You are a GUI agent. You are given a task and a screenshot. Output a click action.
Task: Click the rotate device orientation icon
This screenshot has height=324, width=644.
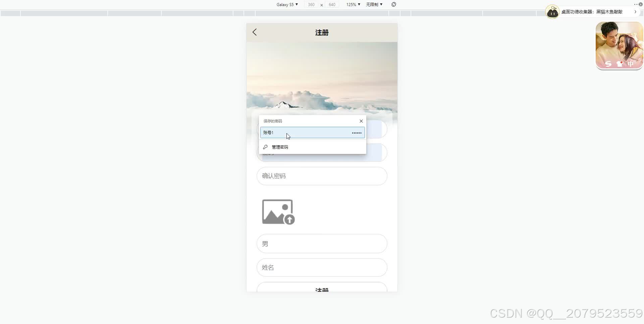click(394, 4)
